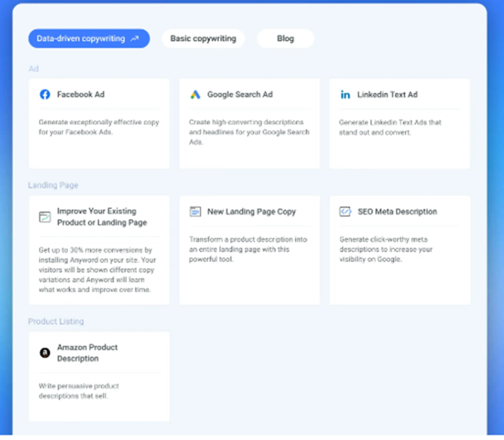This screenshot has height=440, width=504.
Task: Switch to the Basic copywriting tab
Action: point(203,39)
